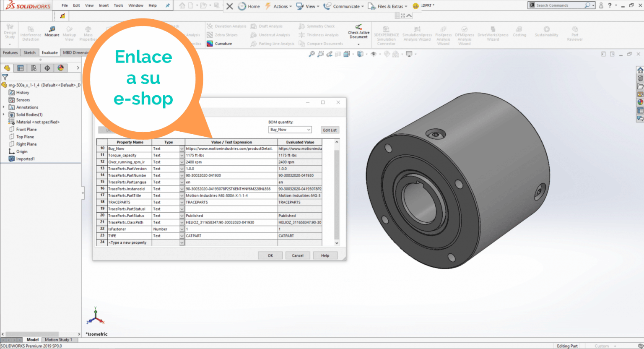Click the properties table vertical scrollbar
This screenshot has height=349, width=644.
click(336, 193)
